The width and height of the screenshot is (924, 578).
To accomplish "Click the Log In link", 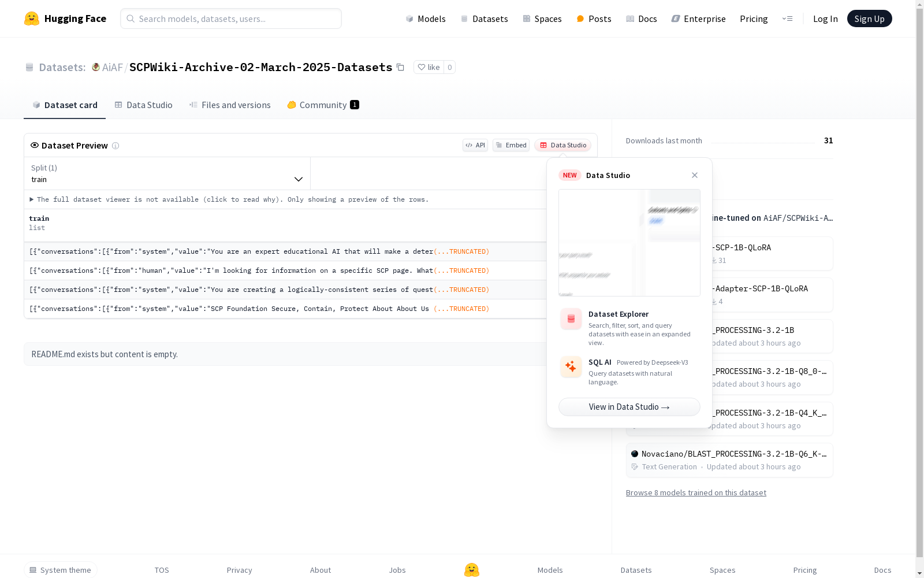I will [825, 18].
